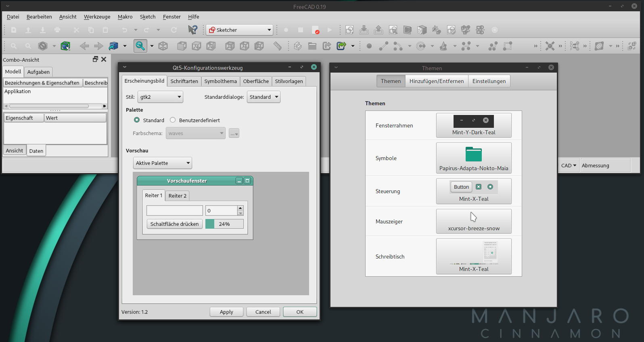Click the measure distance ruler icon
The width and height of the screenshot is (644, 342).
click(x=278, y=46)
